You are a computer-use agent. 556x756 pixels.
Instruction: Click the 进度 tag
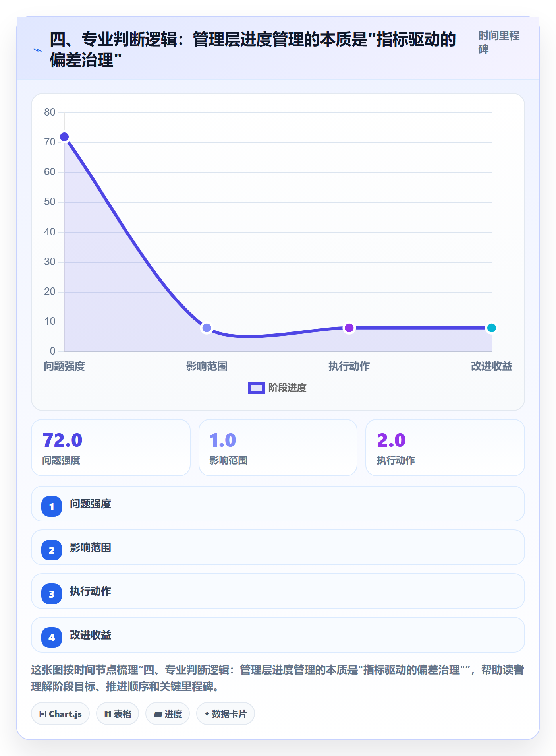168,714
